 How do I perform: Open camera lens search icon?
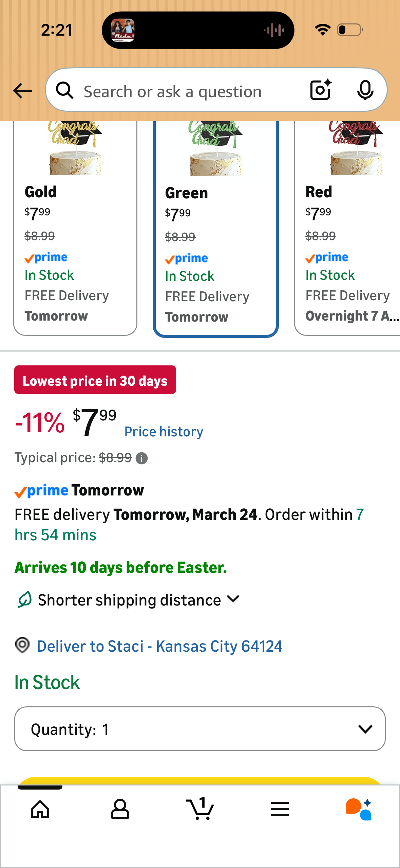[x=321, y=90]
